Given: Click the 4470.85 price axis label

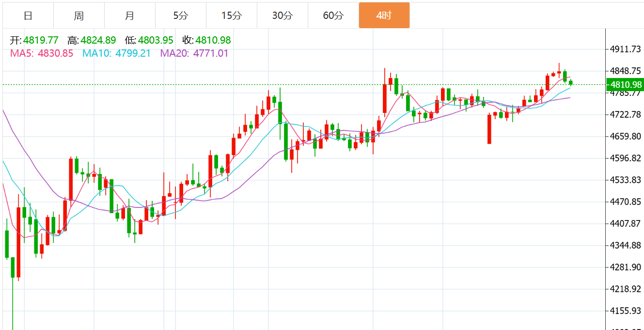Looking at the screenshot, I should click(x=626, y=202).
